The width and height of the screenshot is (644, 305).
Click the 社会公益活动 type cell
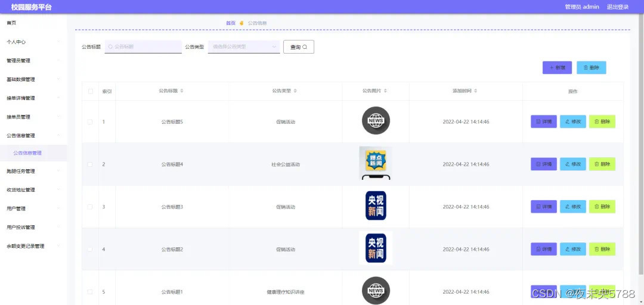pos(286,164)
